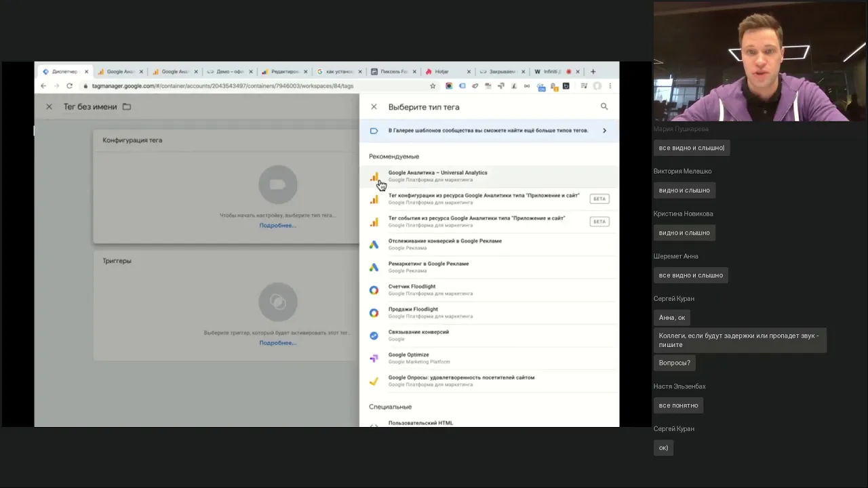Click the Триггеры heading
The image size is (868, 488).
pos(117,261)
